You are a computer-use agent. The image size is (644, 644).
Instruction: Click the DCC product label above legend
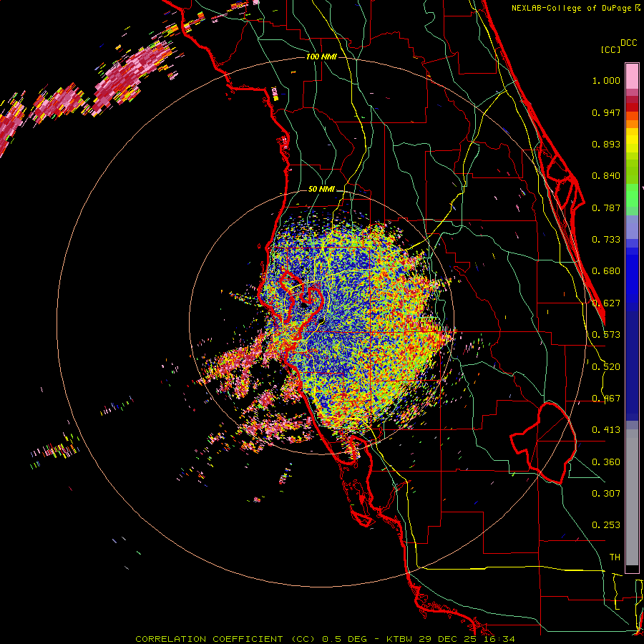(x=629, y=43)
